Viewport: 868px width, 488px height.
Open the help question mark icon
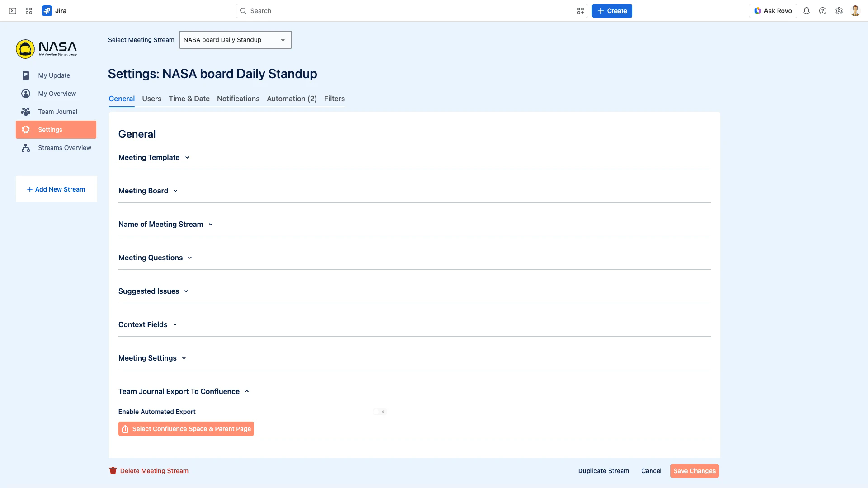click(x=823, y=11)
